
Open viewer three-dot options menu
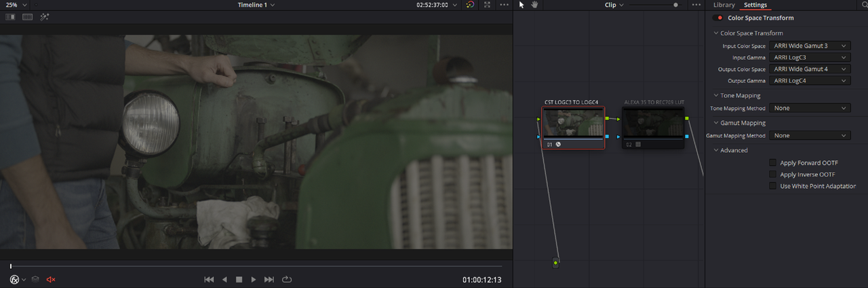[504, 5]
